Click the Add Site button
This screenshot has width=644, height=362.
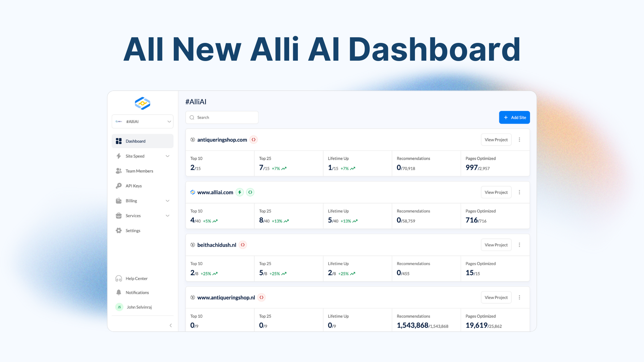coord(514,117)
